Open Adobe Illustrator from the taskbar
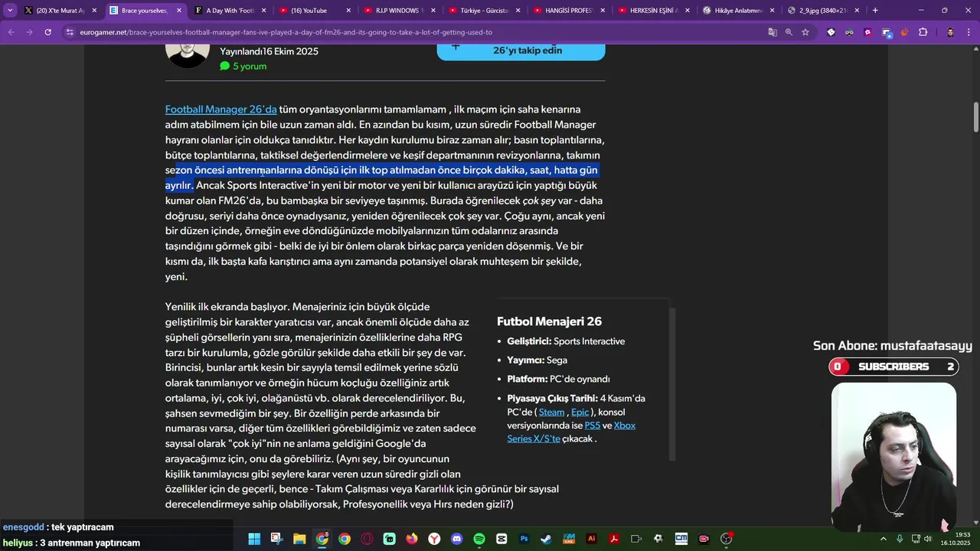Screen dimensions: 980x551 coord(591,539)
